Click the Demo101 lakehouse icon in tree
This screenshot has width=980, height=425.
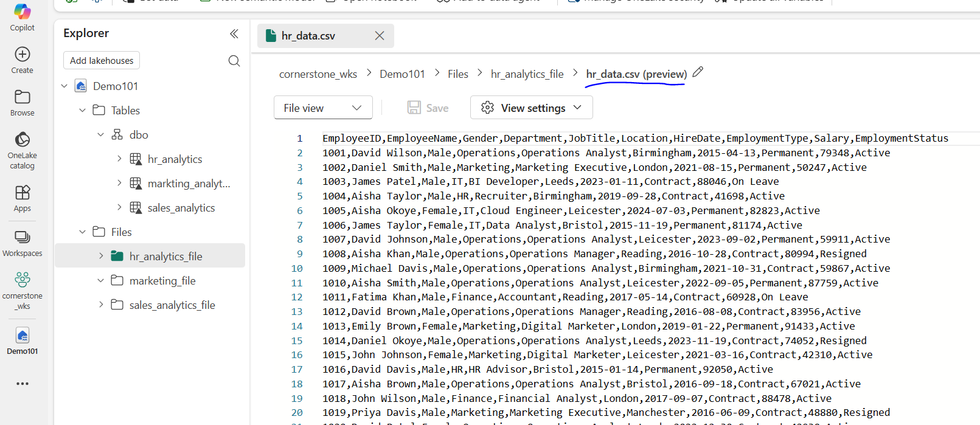point(81,86)
